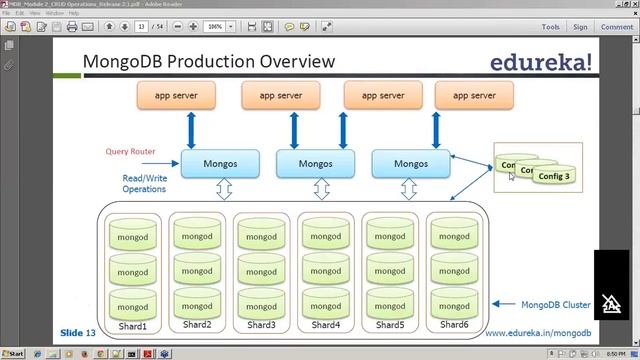Image resolution: width=640 pixels, height=360 pixels.
Task: Click the vertical scrollbar thumb
Action: pos(636,112)
